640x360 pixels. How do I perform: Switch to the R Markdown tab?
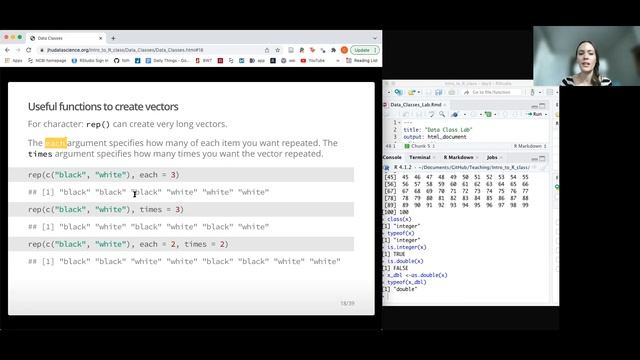(x=458, y=158)
